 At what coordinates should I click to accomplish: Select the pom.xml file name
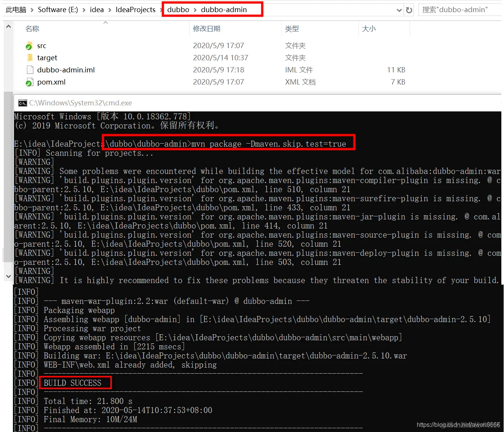(x=51, y=82)
